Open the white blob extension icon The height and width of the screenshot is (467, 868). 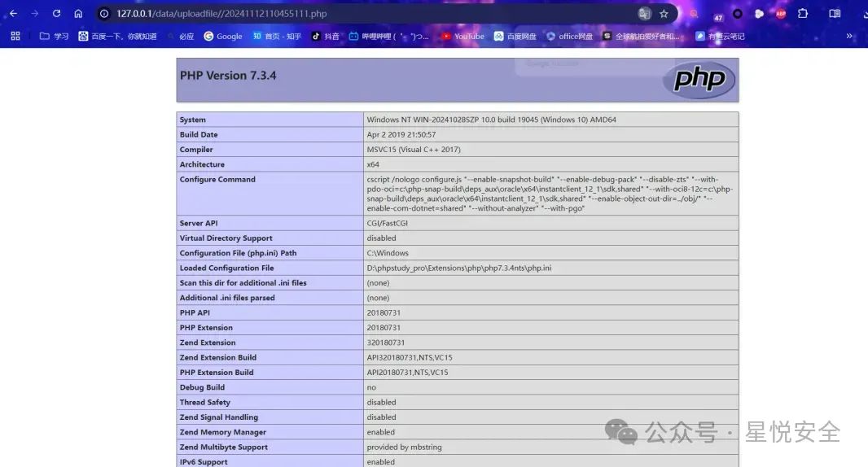[x=759, y=14]
